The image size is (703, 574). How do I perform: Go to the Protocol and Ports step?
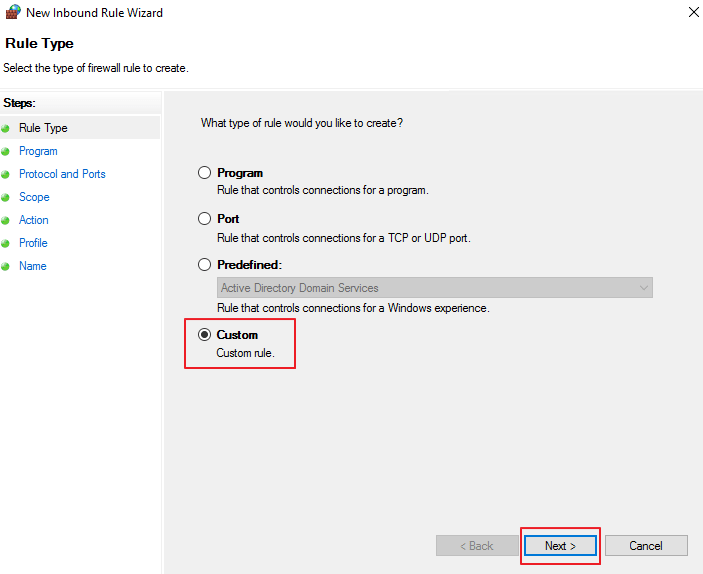point(62,174)
